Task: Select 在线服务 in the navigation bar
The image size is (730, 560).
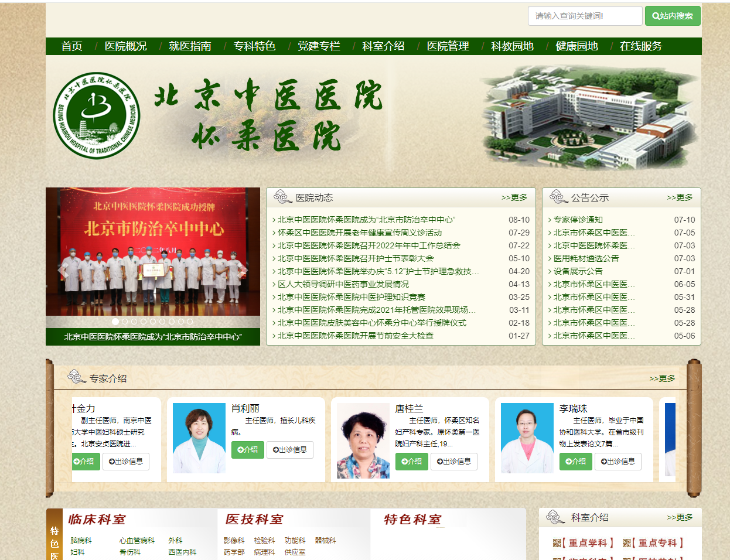Action: (x=641, y=46)
